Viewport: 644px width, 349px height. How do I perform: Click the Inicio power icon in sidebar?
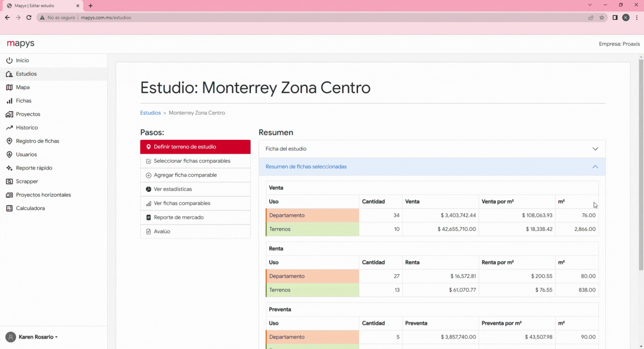click(x=9, y=60)
